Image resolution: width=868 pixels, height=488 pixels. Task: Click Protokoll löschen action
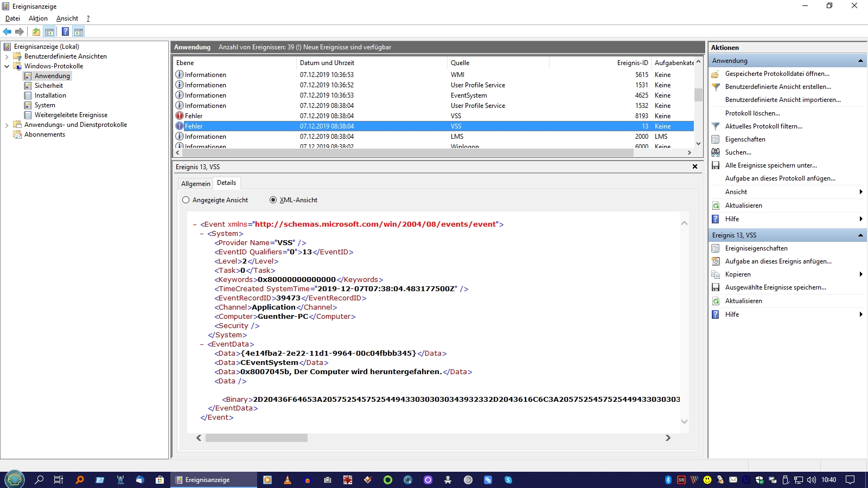coord(752,113)
